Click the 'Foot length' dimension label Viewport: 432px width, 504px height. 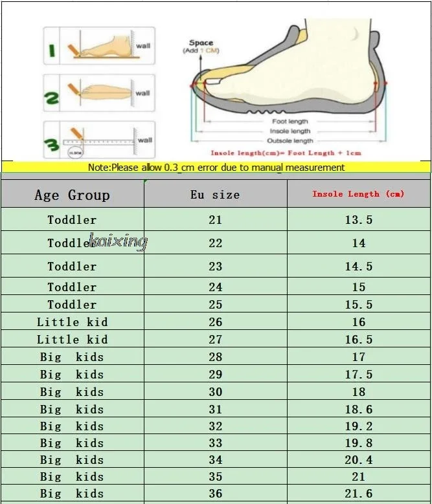pyautogui.click(x=290, y=121)
